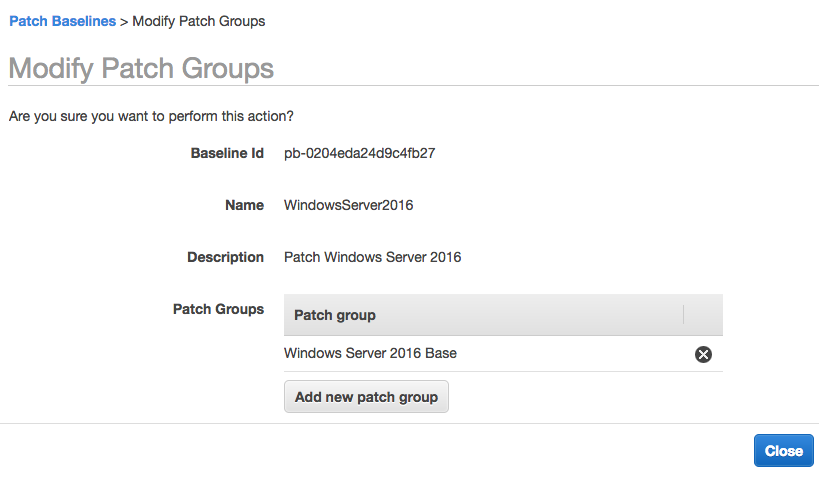Click the Modify Patch Groups breadcrumb text
The height and width of the screenshot is (479, 826).
point(198,21)
